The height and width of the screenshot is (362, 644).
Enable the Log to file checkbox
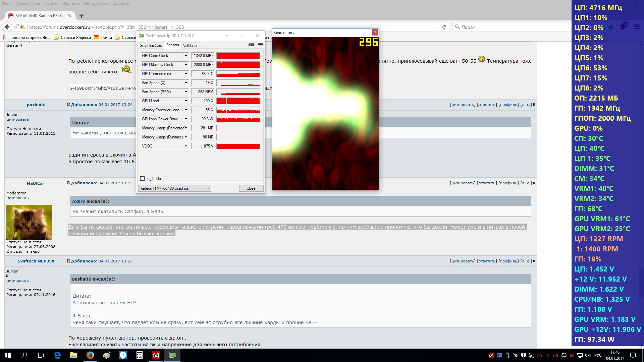point(143,179)
